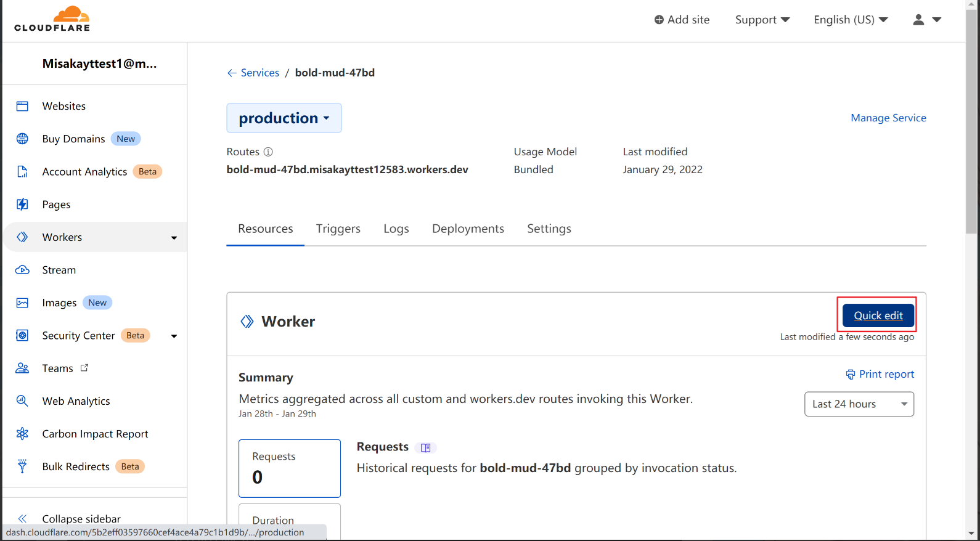Viewport: 980px width, 541px height.
Task: Switch to the Deployments tab
Action: (468, 229)
